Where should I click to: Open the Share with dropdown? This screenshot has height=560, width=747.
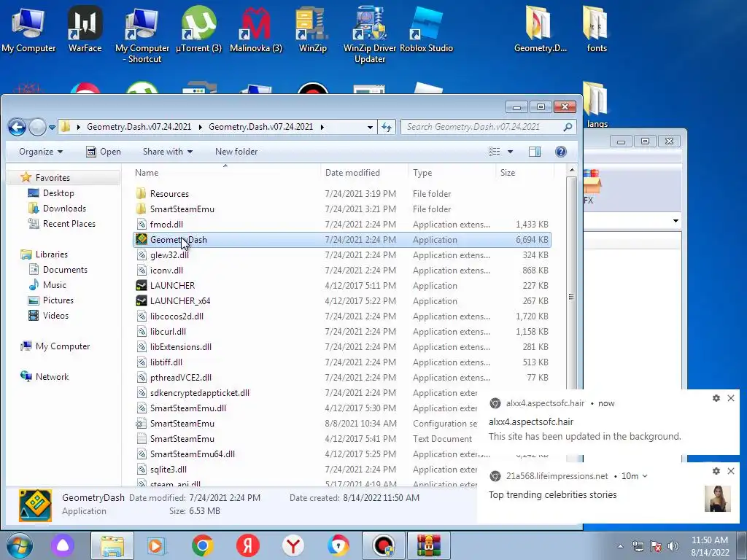(x=168, y=152)
